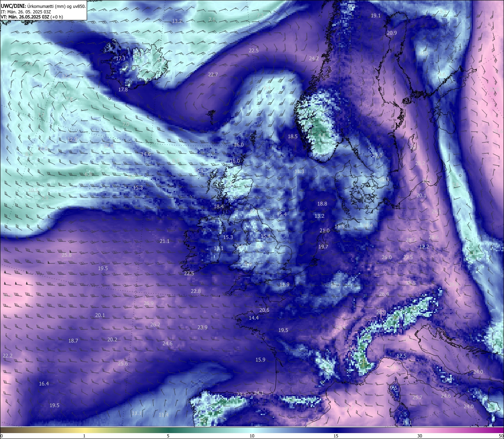Click the 22.8 value southwest of Ireland
The width and height of the screenshot is (504, 439).
pyautogui.click(x=196, y=291)
